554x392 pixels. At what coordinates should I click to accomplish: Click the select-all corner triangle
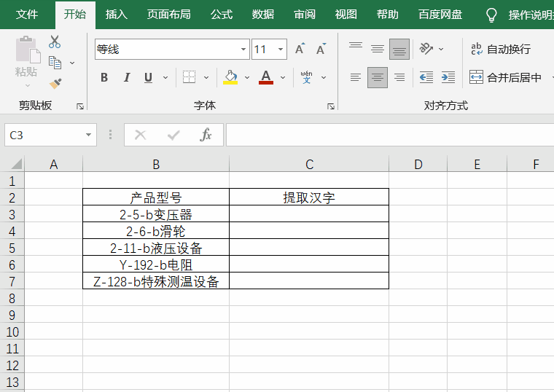coord(16,164)
